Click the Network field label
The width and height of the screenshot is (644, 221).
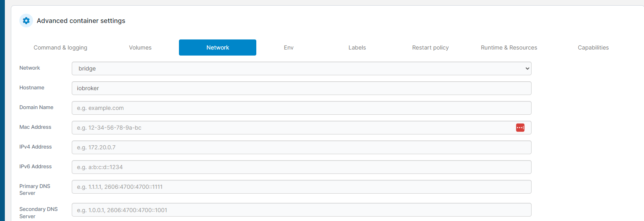[x=29, y=68]
